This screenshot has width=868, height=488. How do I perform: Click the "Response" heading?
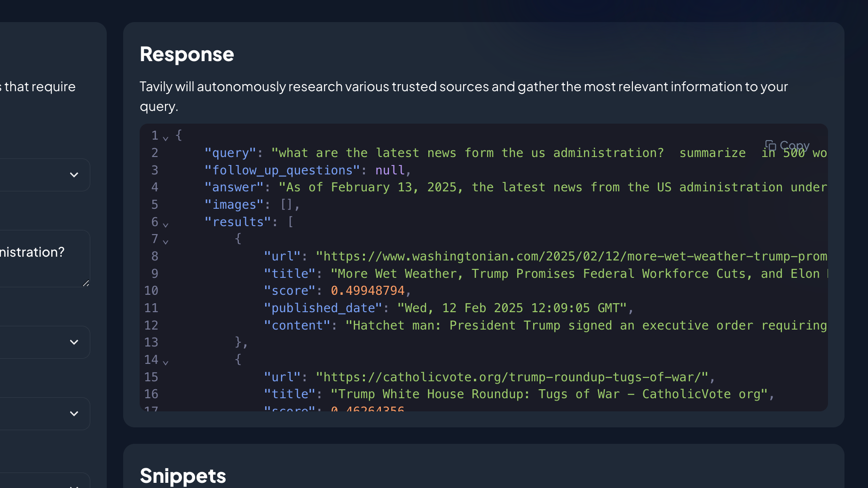pos(187,54)
